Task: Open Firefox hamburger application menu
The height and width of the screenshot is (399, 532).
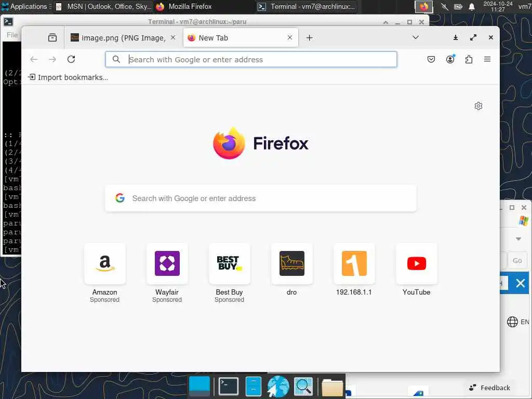Action: tap(487, 59)
